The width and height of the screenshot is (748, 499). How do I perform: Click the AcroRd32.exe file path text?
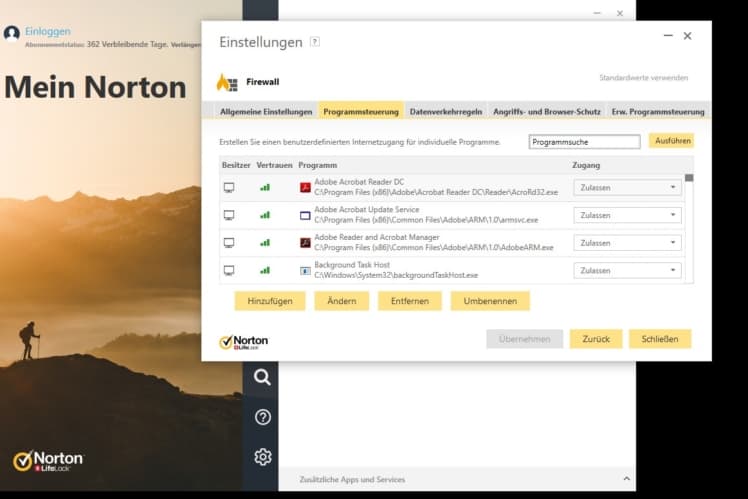436,192
